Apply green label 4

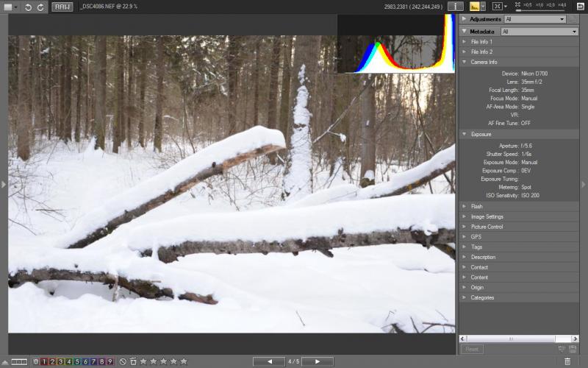68,361
